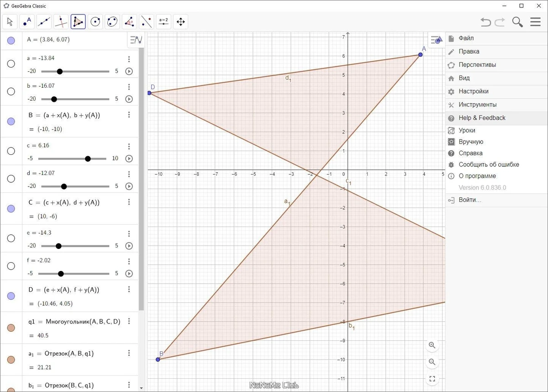The image size is (548, 392).
Task: Toggle visibility of slider a
Action: click(x=11, y=64)
